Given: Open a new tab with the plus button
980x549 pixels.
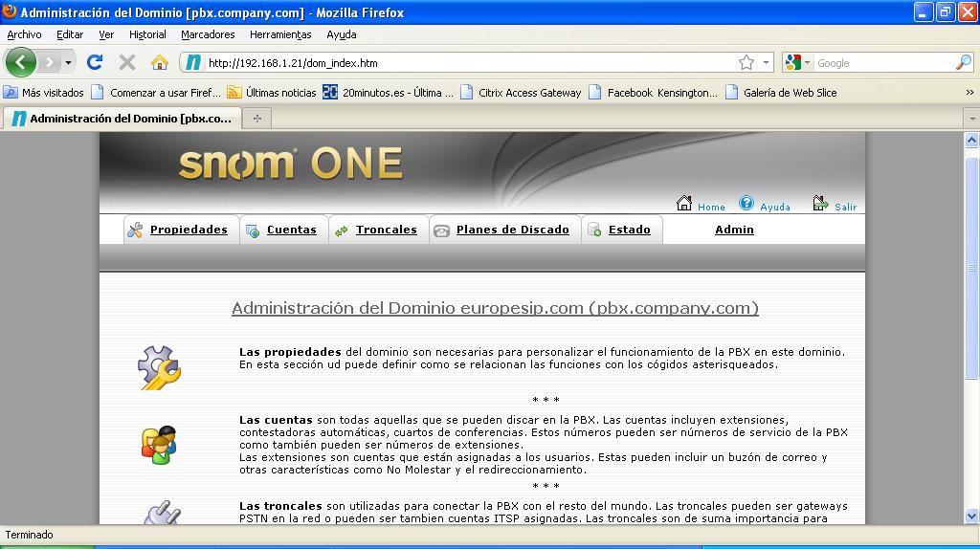Looking at the screenshot, I should (256, 119).
